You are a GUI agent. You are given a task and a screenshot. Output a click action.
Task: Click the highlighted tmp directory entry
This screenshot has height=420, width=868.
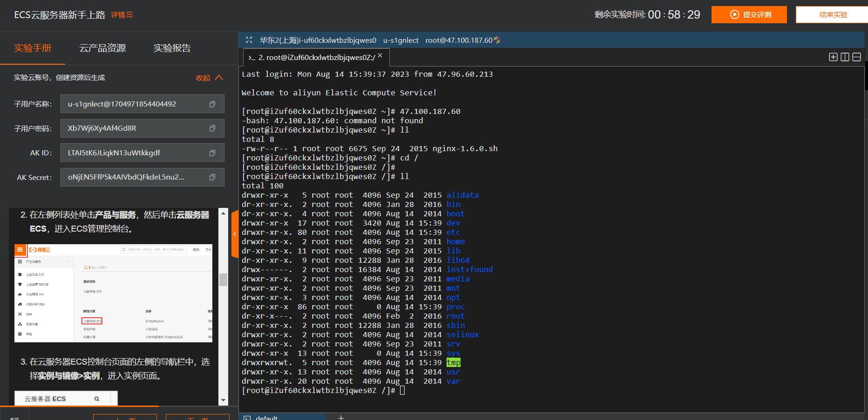tap(453, 363)
